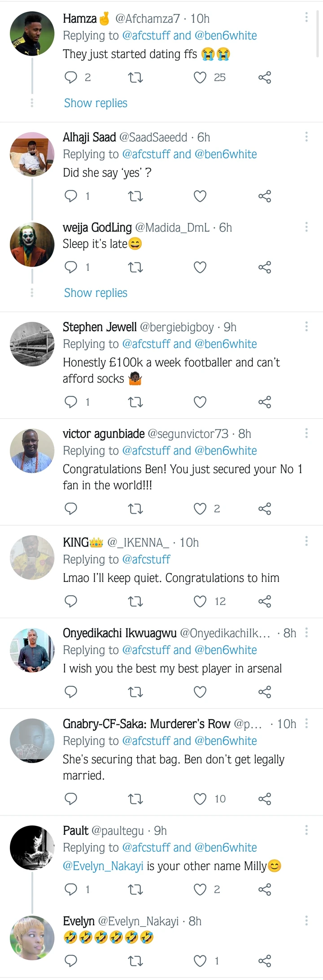Image resolution: width=323 pixels, height=980 pixels.
Task: Show replies under weija GodLing's tweet
Action: pyautogui.click(x=96, y=293)
